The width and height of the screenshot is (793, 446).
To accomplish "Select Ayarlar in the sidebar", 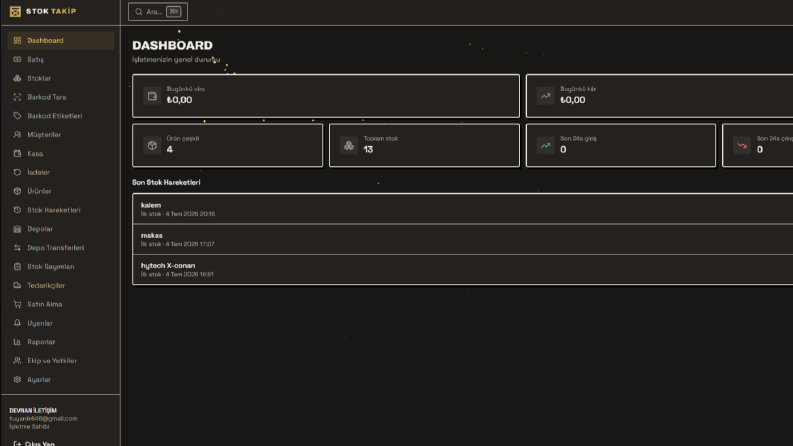I will coord(61,379).
